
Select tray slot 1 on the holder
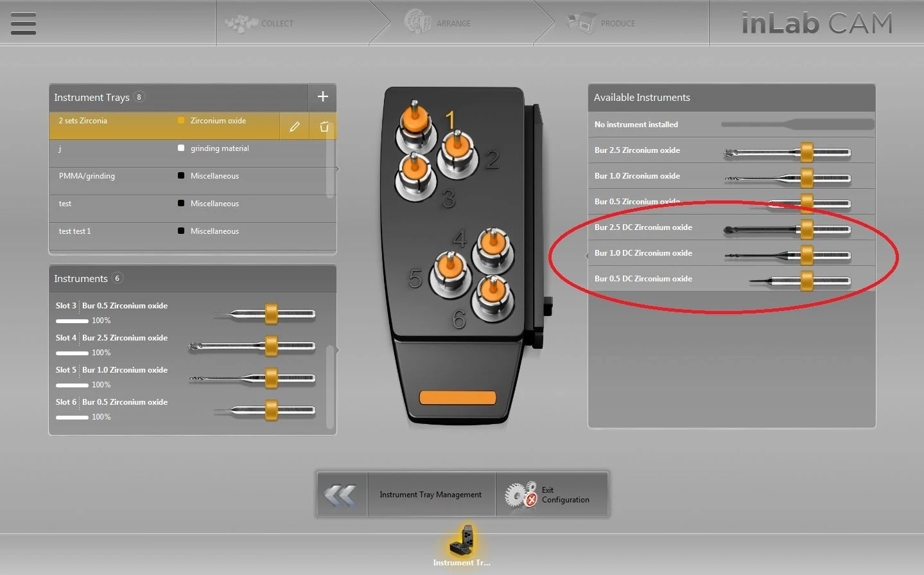coord(415,128)
